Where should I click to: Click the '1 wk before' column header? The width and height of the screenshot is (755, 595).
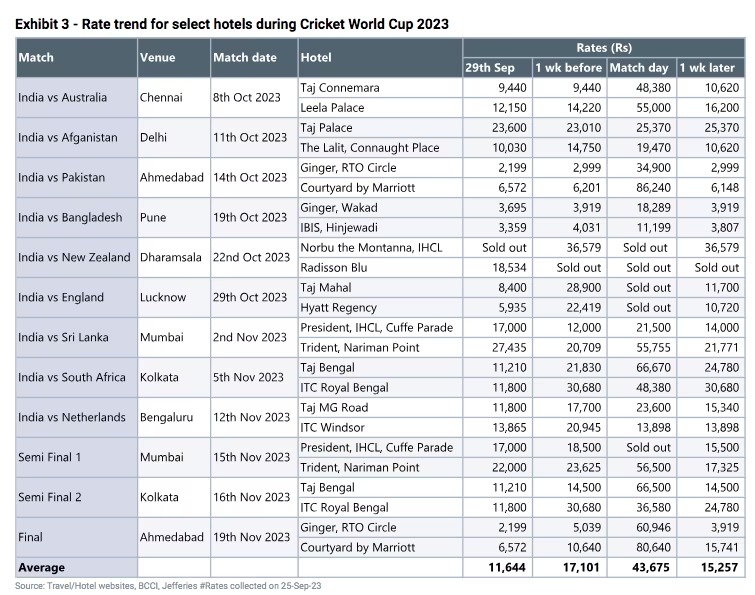tap(570, 68)
